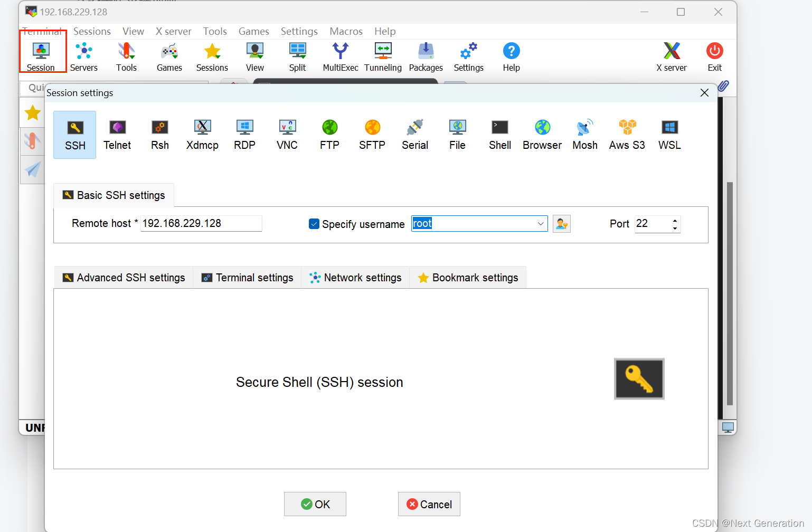The width and height of the screenshot is (812, 532).
Task: Open the Packages manager
Action: 426,56
